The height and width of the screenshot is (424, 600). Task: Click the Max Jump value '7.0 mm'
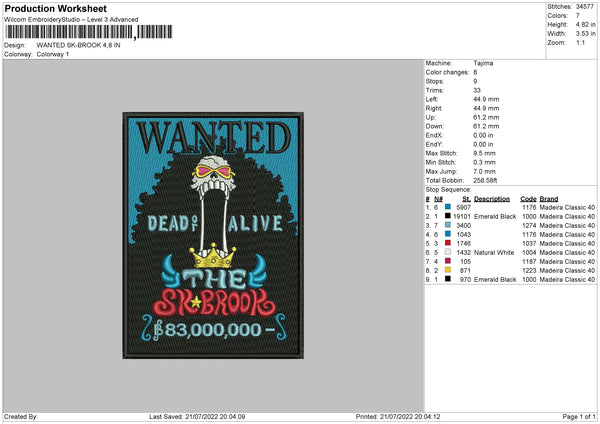(x=484, y=171)
